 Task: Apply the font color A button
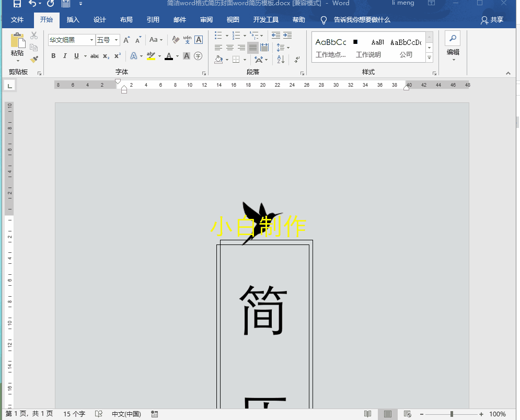coord(169,56)
